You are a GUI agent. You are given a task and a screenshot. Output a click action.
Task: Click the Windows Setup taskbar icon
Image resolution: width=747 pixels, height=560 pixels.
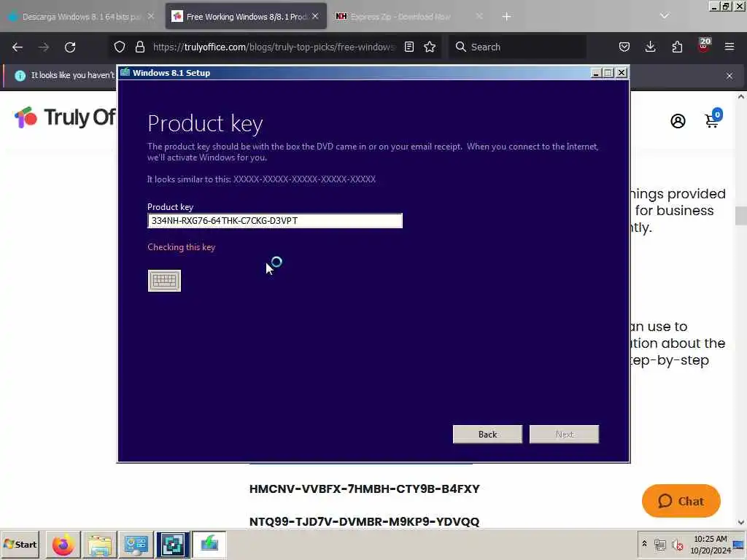point(209,545)
